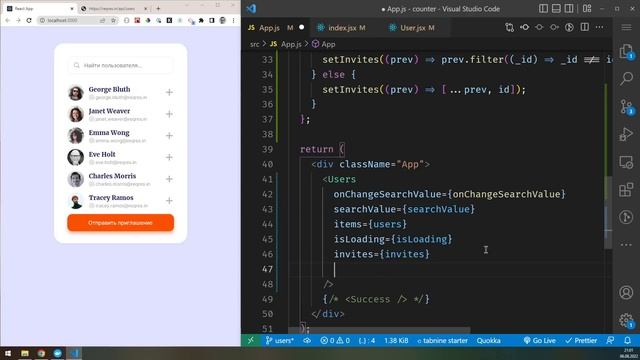Image resolution: width=640 pixels, height=360 pixels.
Task: Invite Emma Wong with plus icon
Action: pyautogui.click(x=169, y=136)
